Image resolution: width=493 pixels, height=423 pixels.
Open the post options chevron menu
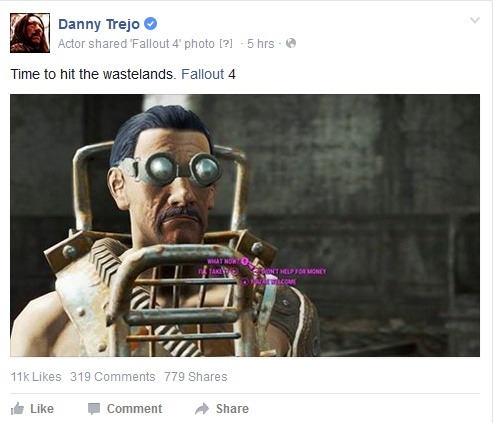475,20
